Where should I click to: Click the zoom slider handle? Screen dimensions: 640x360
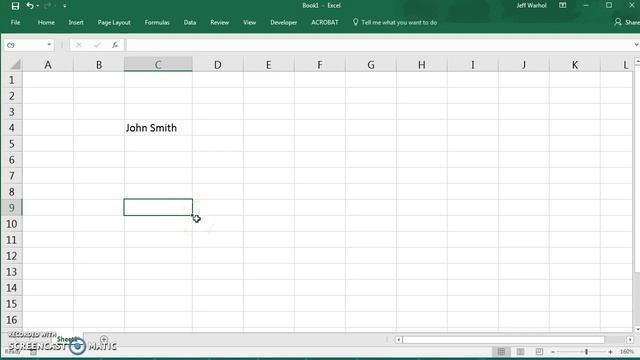[587, 351]
